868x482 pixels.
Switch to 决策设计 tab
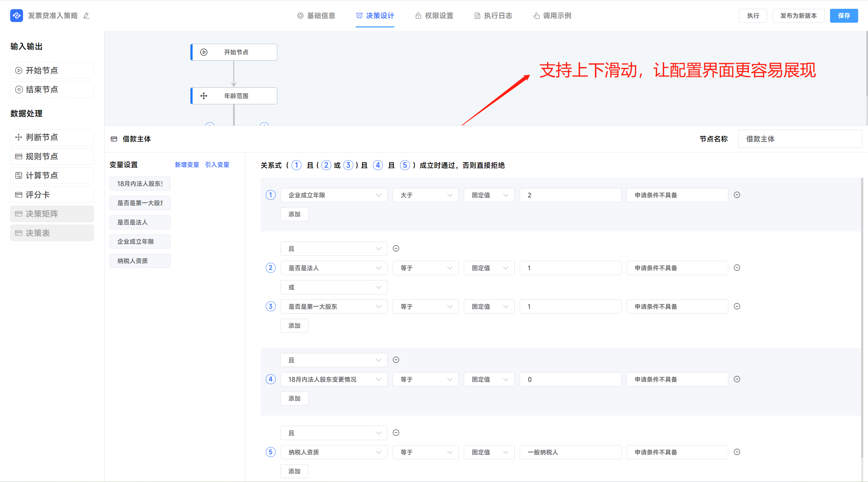375,16
